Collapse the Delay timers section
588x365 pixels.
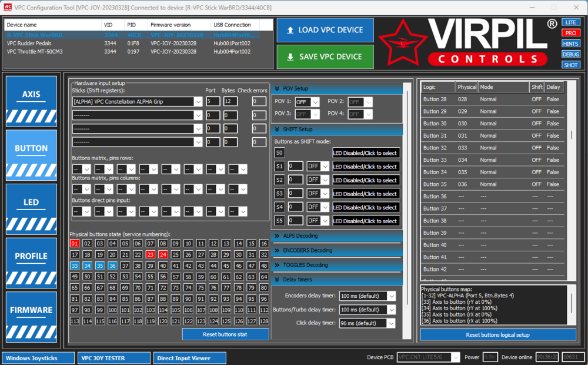point(337,280)
